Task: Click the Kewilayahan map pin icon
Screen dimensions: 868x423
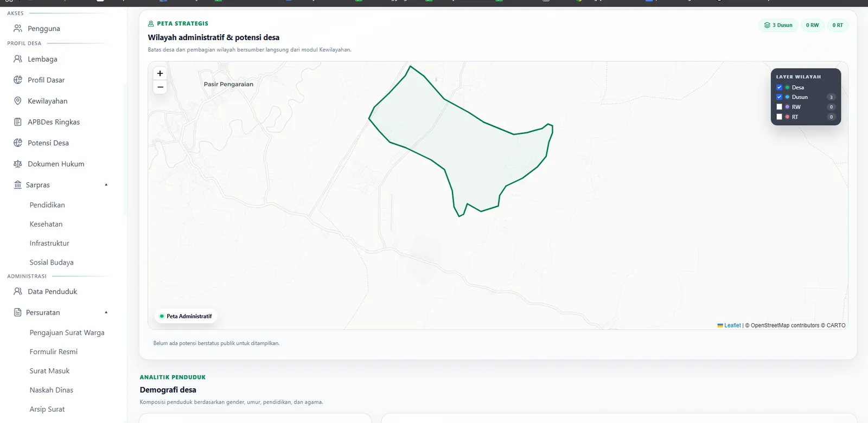Action: tap(18, 101)
